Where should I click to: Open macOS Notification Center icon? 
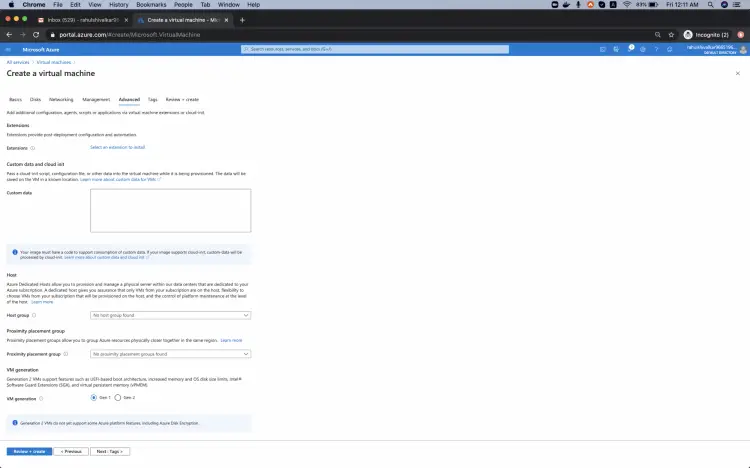pos(737,4)
